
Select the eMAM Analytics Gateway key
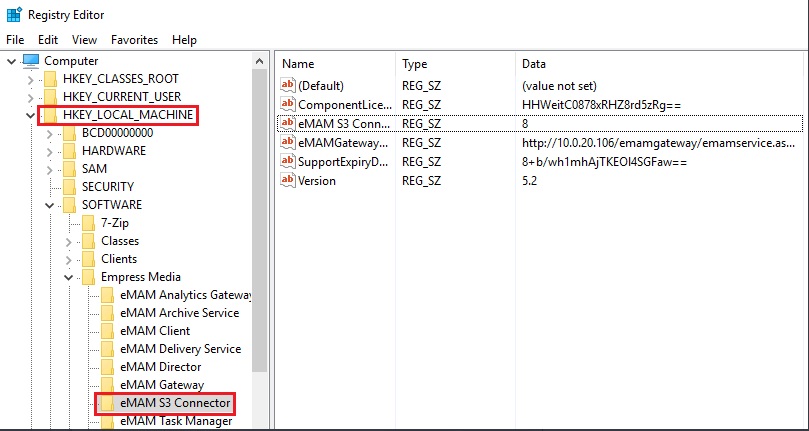(185, 295)
